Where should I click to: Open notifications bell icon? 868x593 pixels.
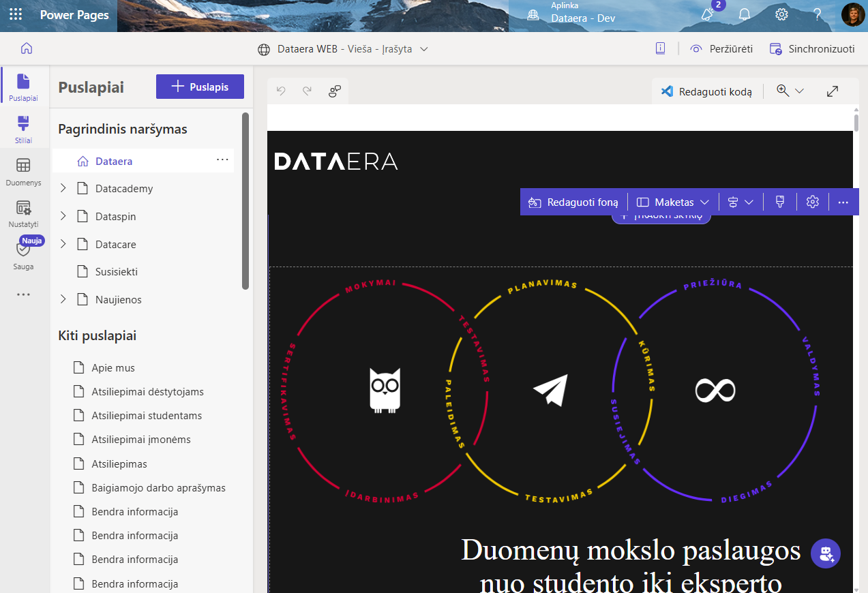click(x=745, y=14)
